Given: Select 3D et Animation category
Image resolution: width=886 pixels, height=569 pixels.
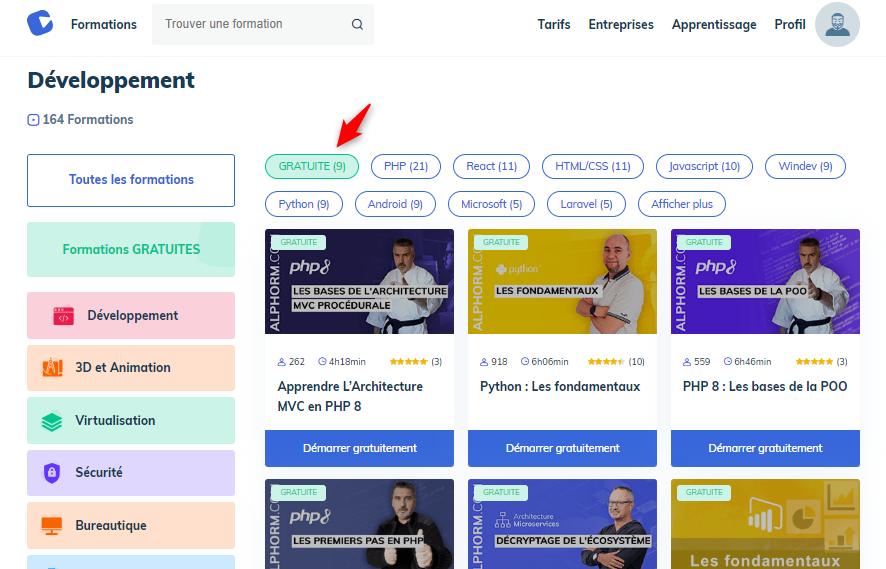Looking at the screenshot, I should [131, 368].
